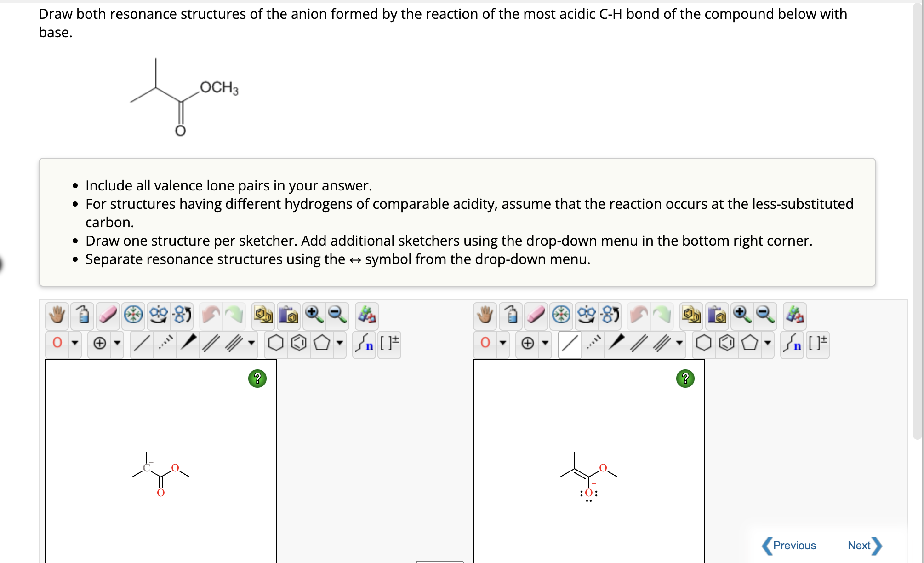Click the green question mark in right sketcher
The height and width of the screenshot is (563, 924).
(x=685, y=379)
